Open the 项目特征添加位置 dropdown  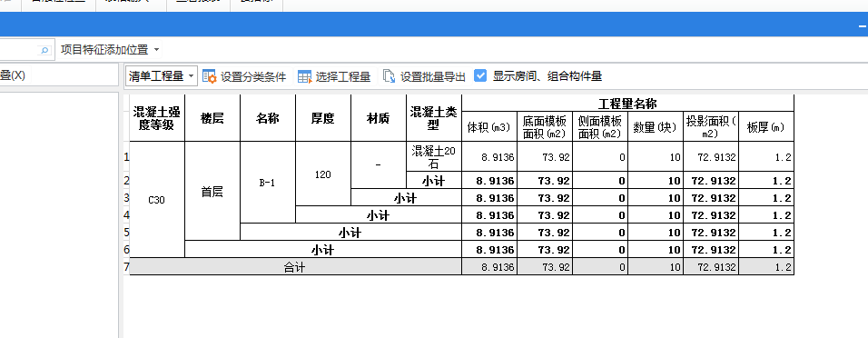point(110,50)
